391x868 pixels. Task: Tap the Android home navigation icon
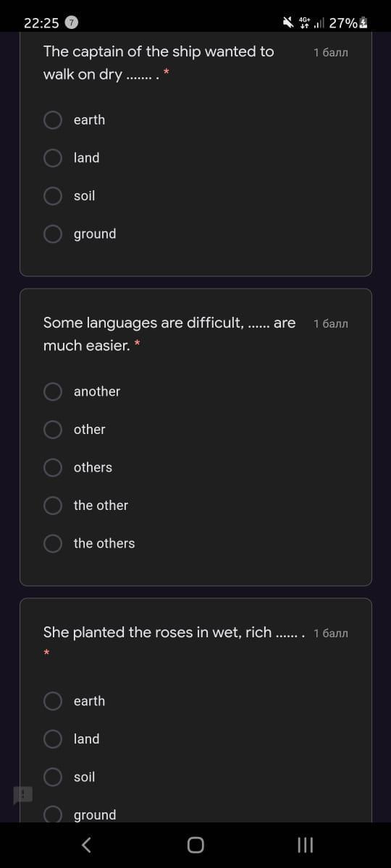pyautogui.click(x=195, y=845)
